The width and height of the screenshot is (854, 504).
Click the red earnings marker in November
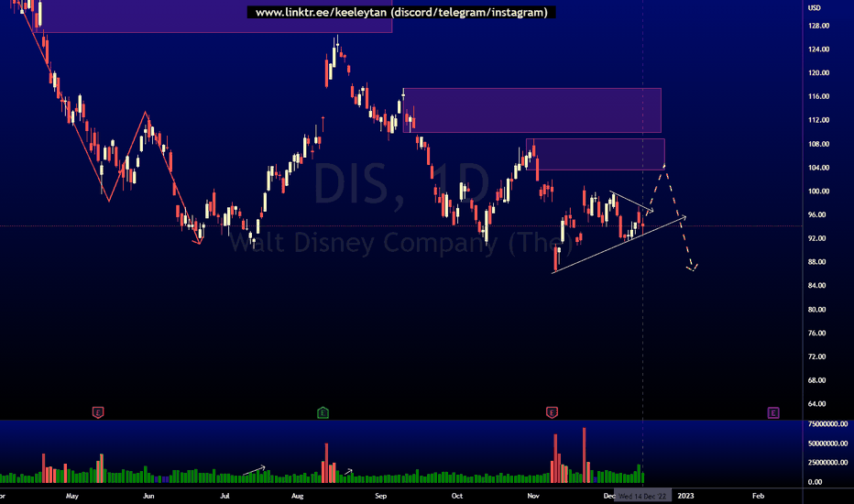[552, 412]
